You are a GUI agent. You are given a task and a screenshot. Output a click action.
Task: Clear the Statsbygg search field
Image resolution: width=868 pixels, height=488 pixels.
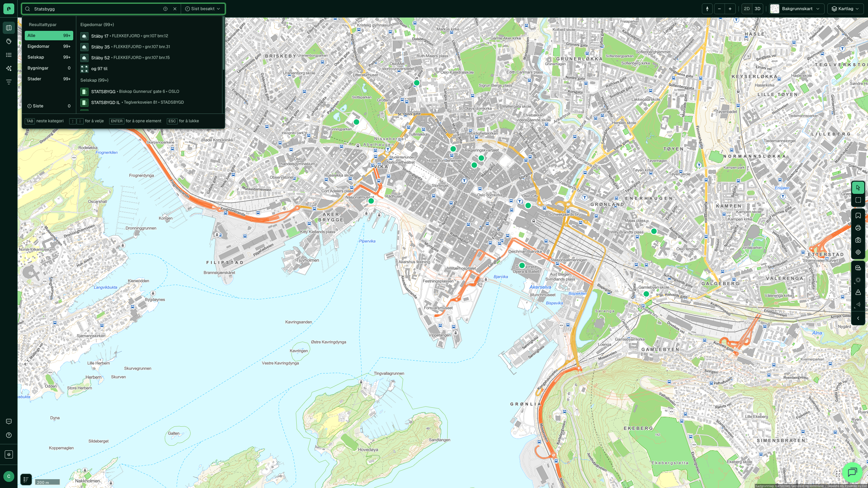click(175, 9)
